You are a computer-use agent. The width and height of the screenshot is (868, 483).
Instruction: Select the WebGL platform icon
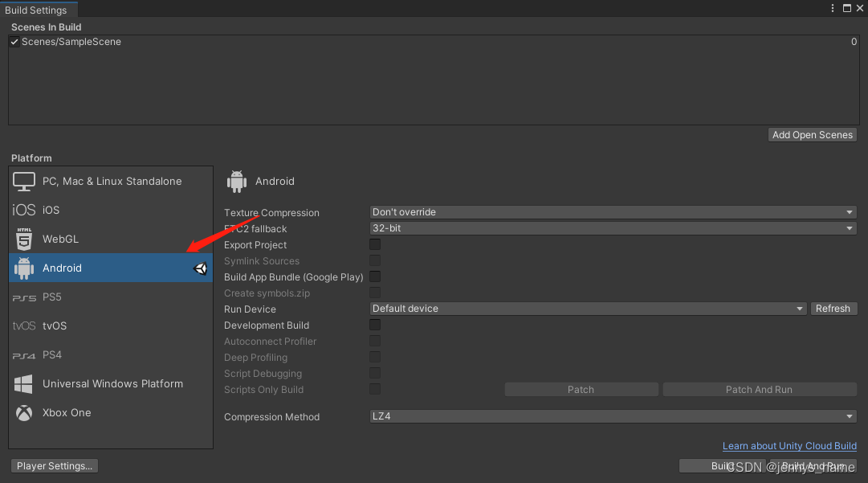tap(23, 239)
